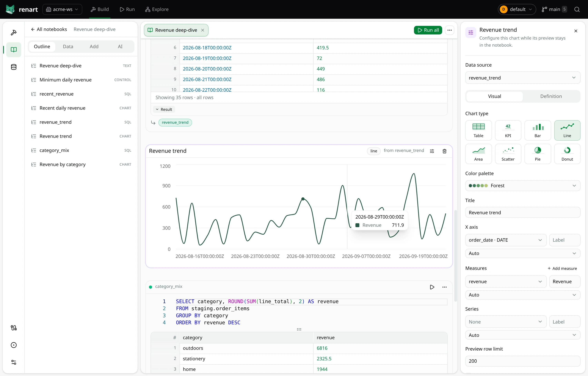Select Donut chart type
The image size is (588, 376).
click(567, 154)
